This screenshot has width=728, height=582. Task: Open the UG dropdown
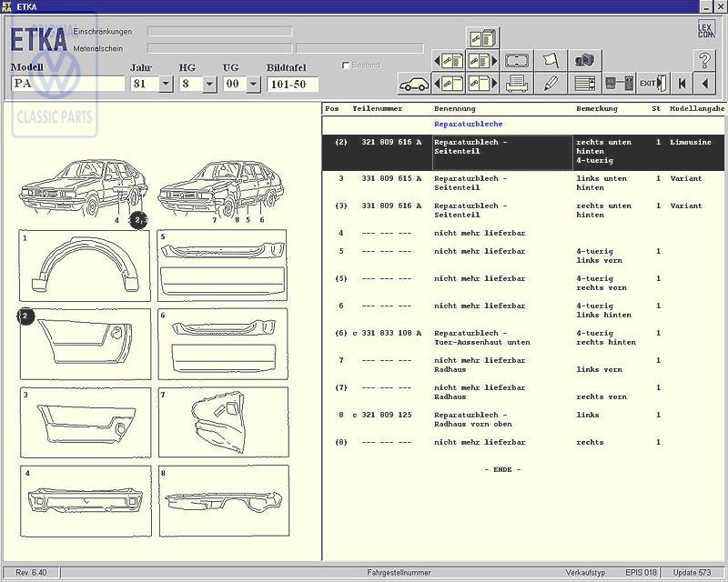tap(253, 85)
